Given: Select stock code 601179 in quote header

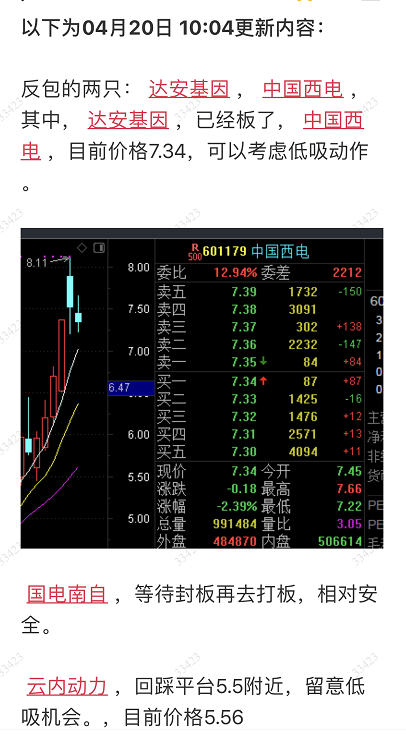Looking at the screenshot, I should coord(225,252).
